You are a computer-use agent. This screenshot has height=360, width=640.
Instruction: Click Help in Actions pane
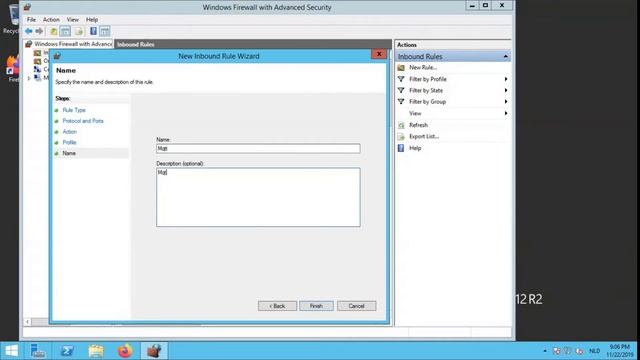(x=415, y=148)
